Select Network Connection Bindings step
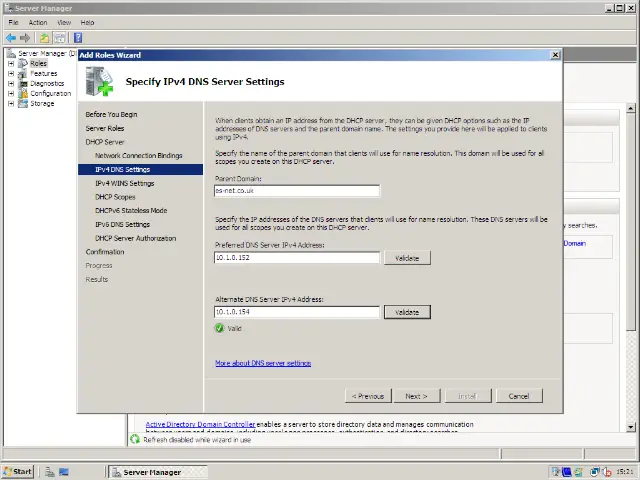640x480 pixels. click(139, 156)
